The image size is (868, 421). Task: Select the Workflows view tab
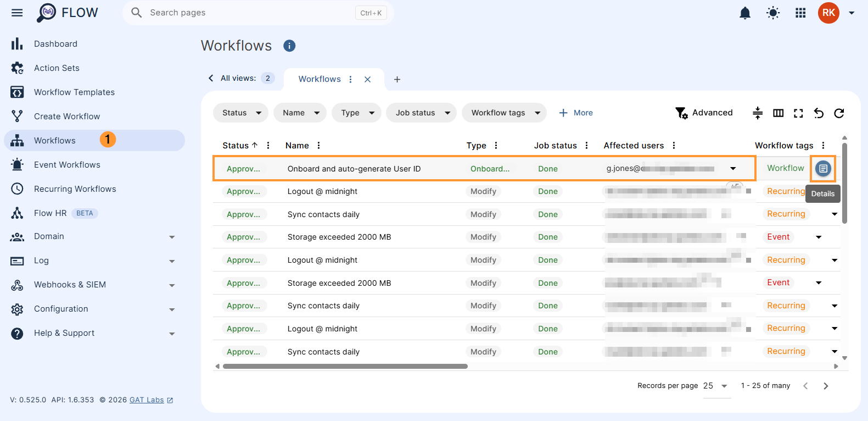320,79
